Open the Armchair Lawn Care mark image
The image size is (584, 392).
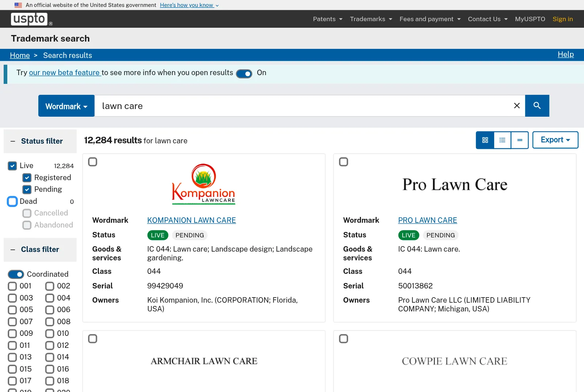coord(204,361)
